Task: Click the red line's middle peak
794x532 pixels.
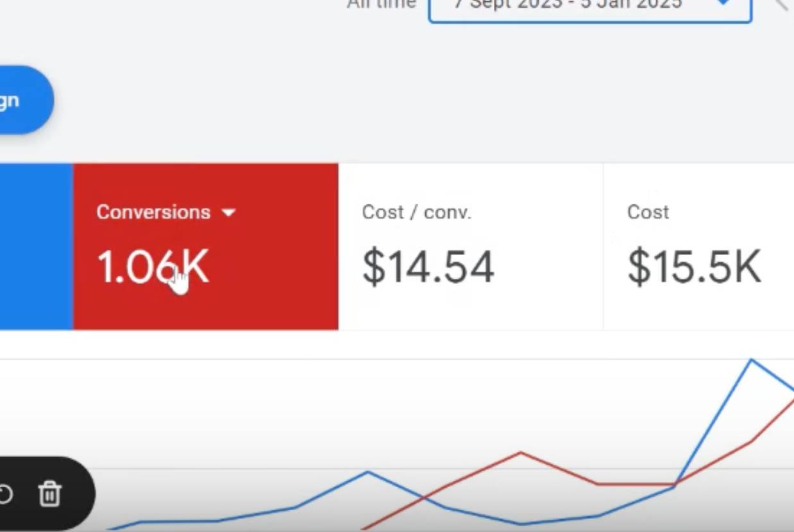Action: point(520,453)
